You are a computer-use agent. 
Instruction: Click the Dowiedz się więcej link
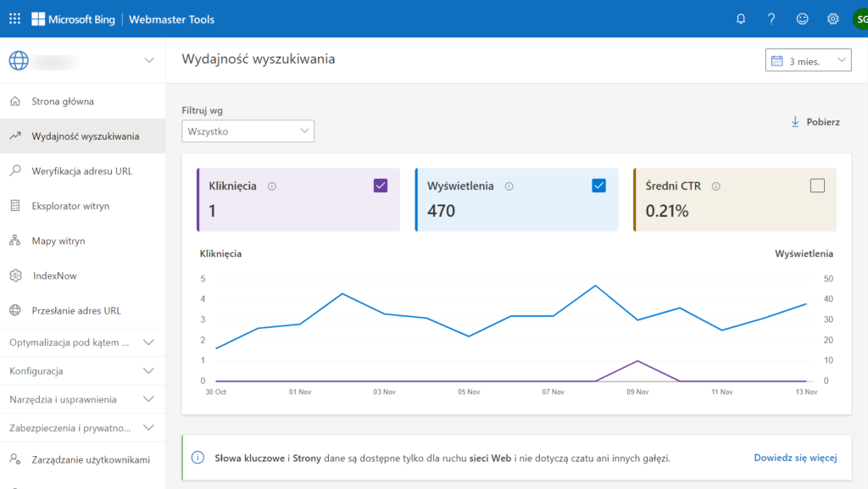coord(795,458)
